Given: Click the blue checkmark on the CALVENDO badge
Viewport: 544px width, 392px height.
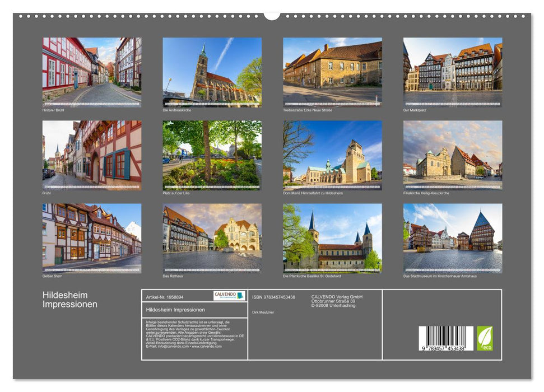Looking at the screenshot, I should click(239, 295).
